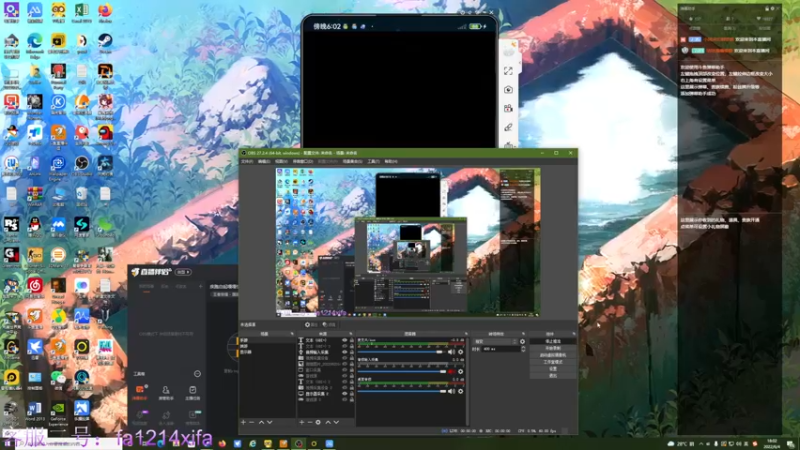Move the selected source down
This screenshot has width=800, height=450.
[336, 422]
